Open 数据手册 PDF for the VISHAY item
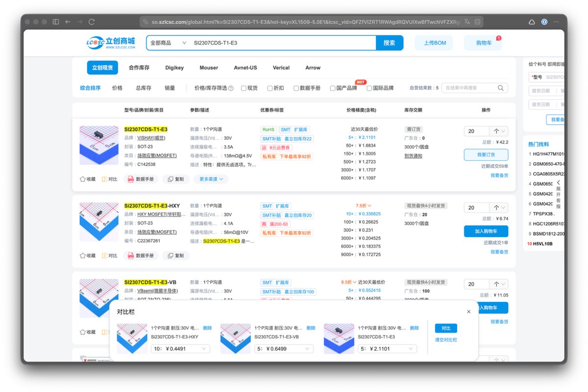Screen dimensions: 588x392 tap(141, 179)
